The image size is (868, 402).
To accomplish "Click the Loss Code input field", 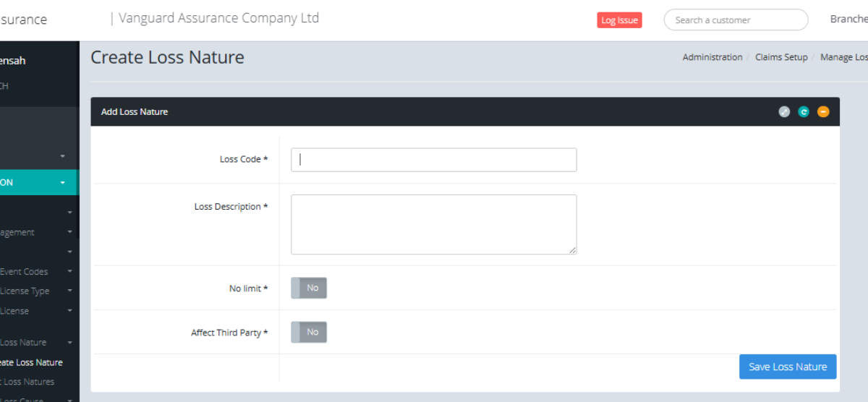I will [434, 160].
